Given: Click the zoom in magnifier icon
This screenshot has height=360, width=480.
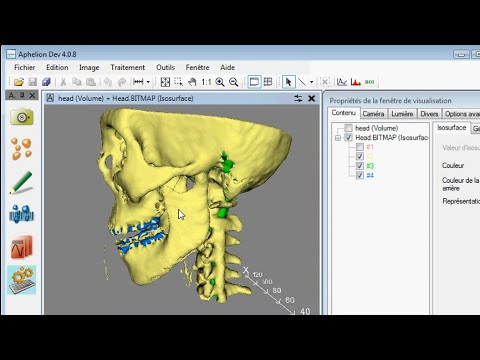Looking at the screenshot, I should (220, 82).
